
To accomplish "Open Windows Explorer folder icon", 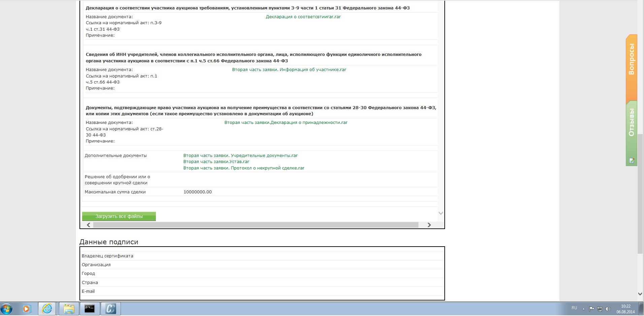I will pos(69,309).
